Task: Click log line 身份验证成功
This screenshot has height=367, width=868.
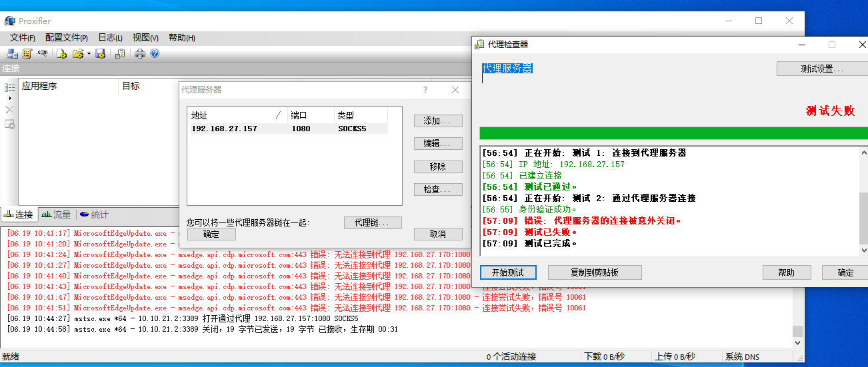Action: click(x=529, y=209)
